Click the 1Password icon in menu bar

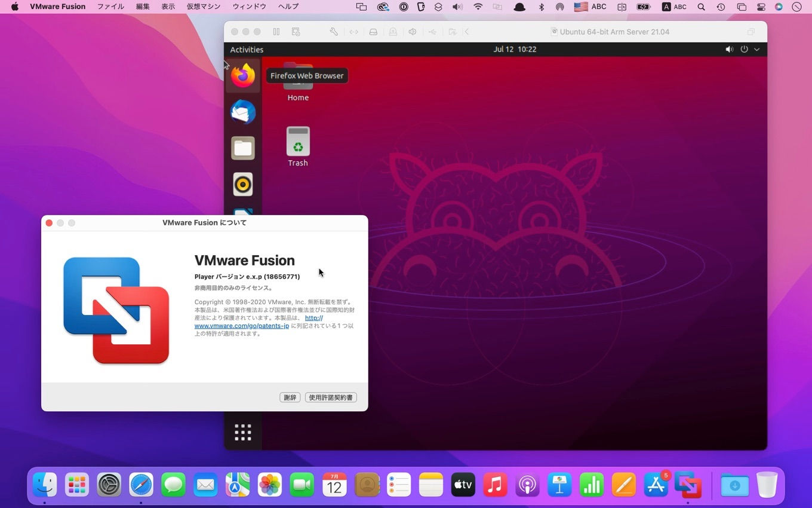tap(404, 7)
